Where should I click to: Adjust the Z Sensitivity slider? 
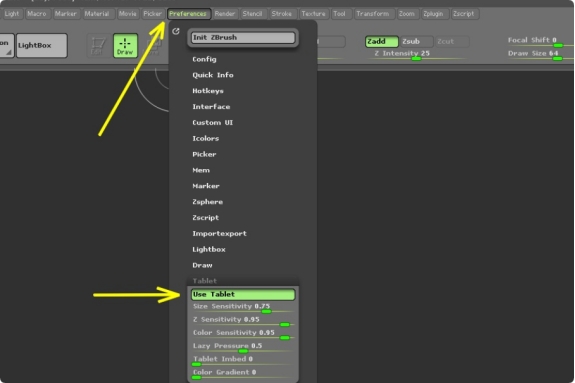pos(243,321)
